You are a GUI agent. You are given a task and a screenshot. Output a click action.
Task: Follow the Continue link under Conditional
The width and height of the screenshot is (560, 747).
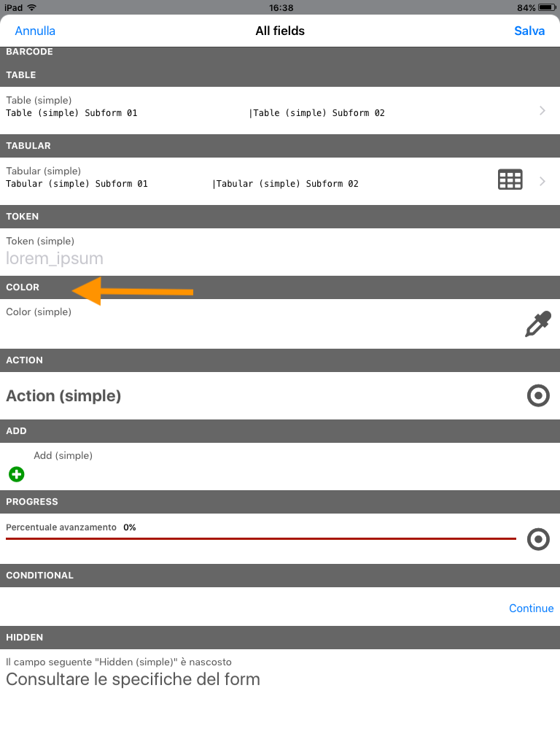(x=531, y=608)
